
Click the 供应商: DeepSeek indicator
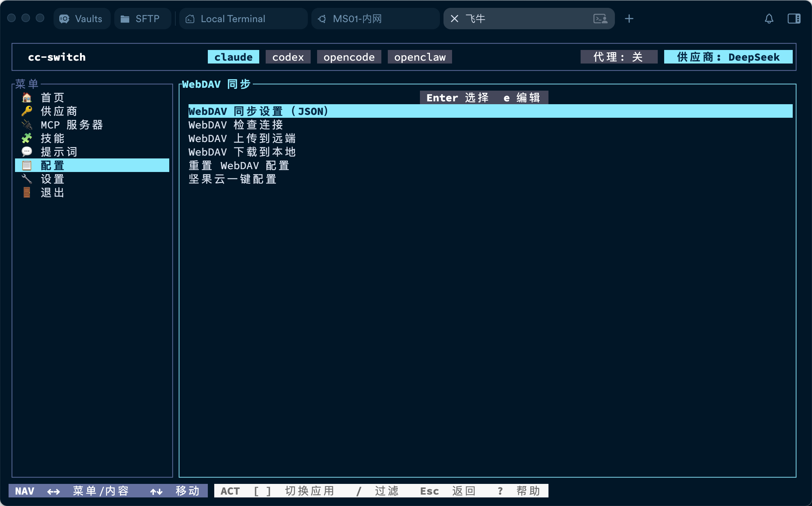click(x=728, y=57)
